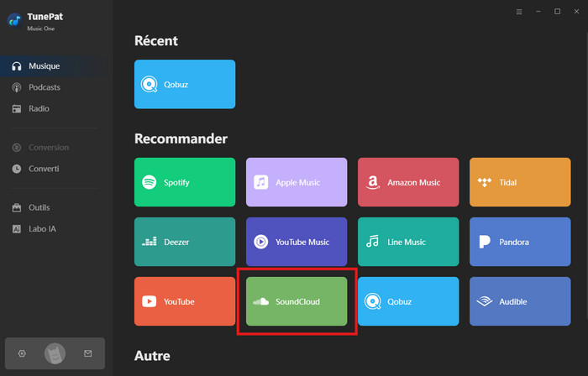Click the Spotify logo icon

pyautogui.click(x=150, y=182)
